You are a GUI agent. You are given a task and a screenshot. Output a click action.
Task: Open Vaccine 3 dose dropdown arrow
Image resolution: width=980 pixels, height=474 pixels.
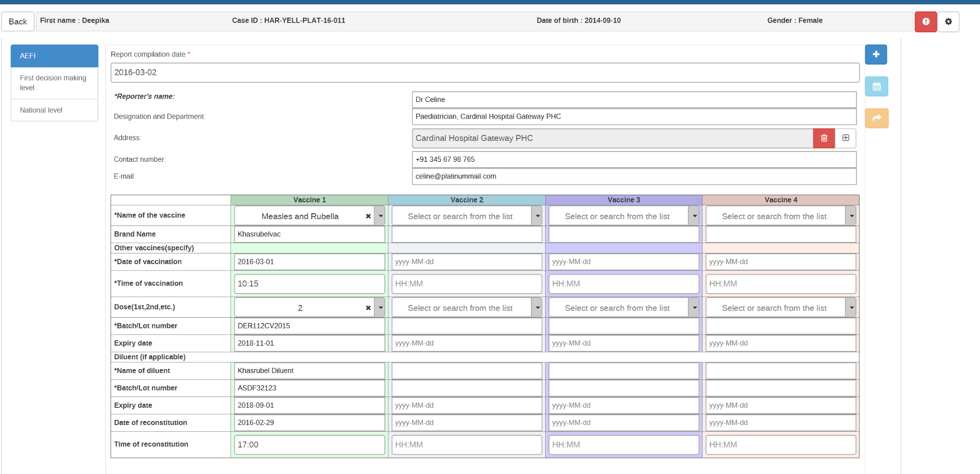coord(694,308)
